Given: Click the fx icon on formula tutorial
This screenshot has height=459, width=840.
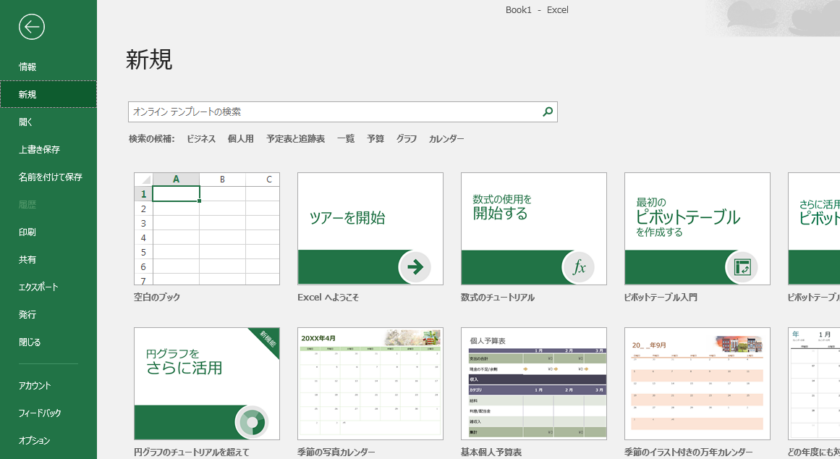Looking at the screenshot, I should point(579,267).
